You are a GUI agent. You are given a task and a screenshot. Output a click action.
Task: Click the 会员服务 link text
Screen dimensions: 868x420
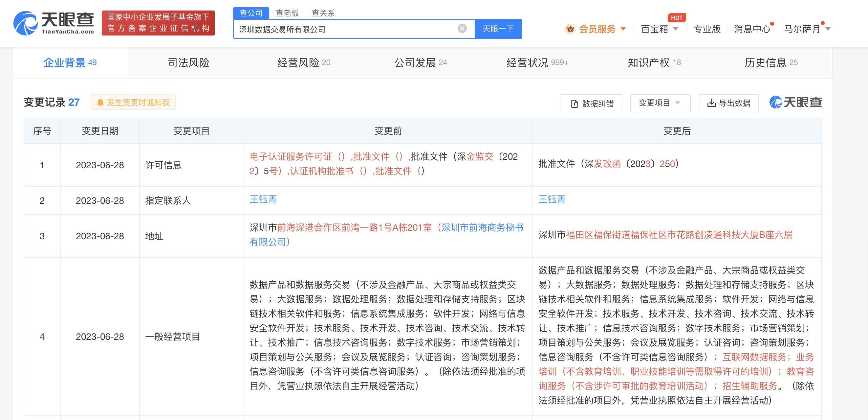click(597, 29)
